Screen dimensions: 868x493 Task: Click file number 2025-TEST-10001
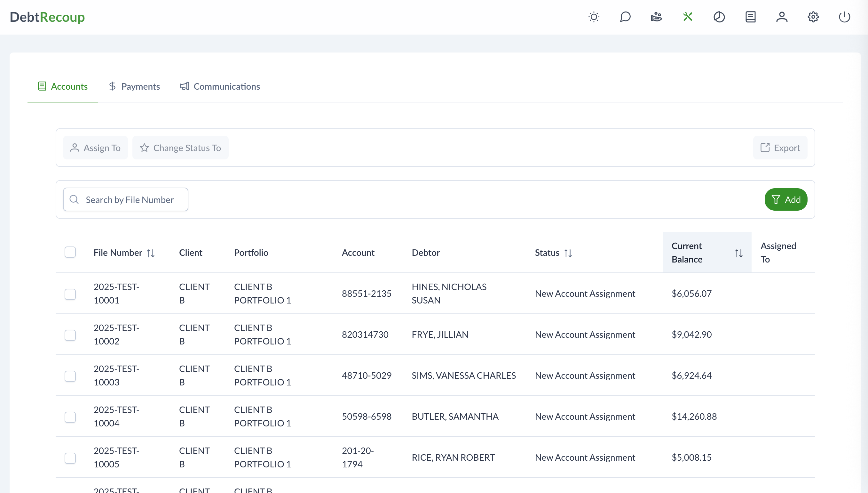point(116,294)
